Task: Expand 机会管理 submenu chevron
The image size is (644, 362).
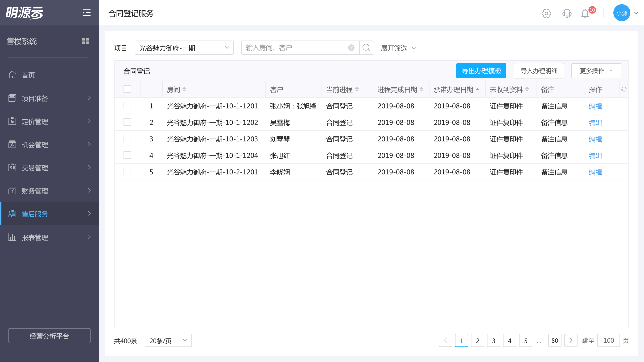Action: pyautogui.click(x=89, y=144)
